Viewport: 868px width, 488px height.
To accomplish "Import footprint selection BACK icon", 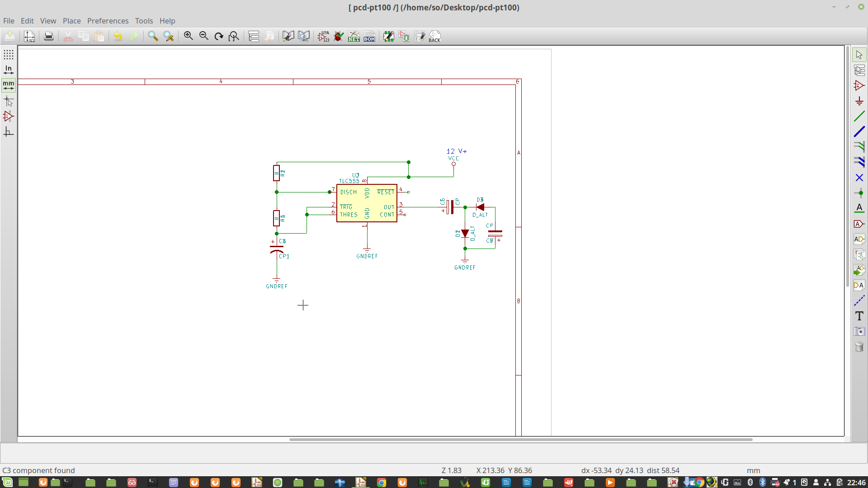I will pyautogui.click(x=434, y=37).
